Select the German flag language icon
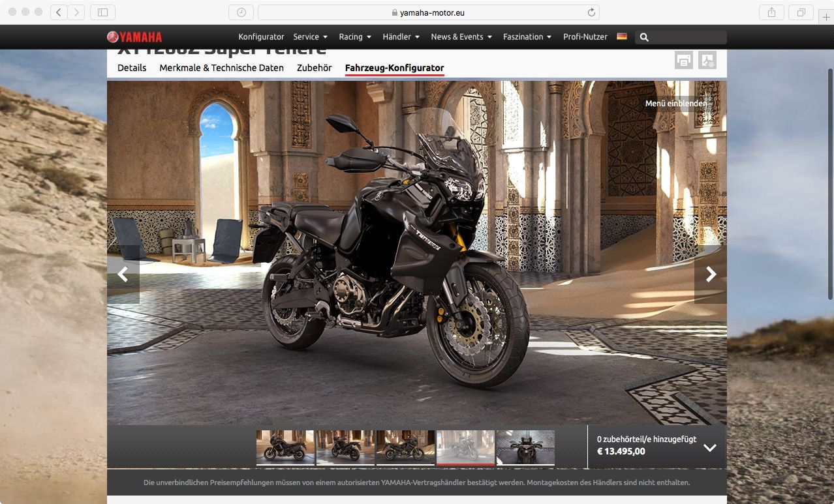Screen dimensions: 834x504 pos(622,37)
